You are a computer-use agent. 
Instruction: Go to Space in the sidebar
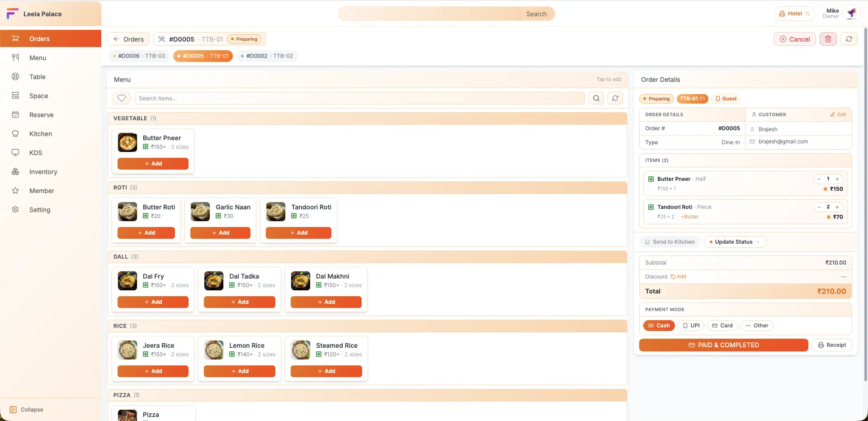pyautogui.click(x=51, y=95)
